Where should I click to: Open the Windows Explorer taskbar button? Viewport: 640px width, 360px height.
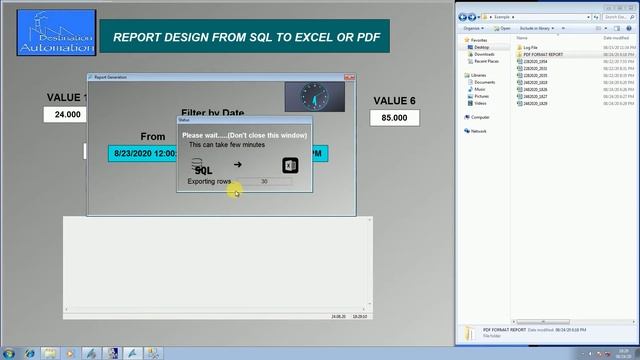50,353
